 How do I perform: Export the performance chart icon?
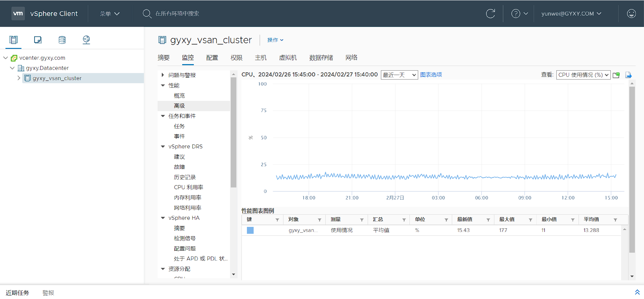click(628, 75)
